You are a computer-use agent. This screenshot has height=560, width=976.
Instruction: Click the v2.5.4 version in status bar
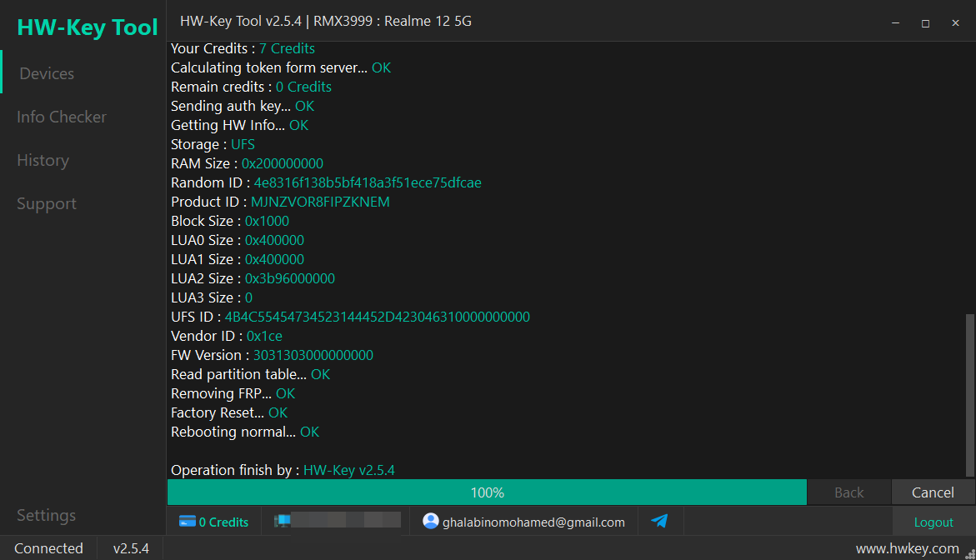coord(131,548)
